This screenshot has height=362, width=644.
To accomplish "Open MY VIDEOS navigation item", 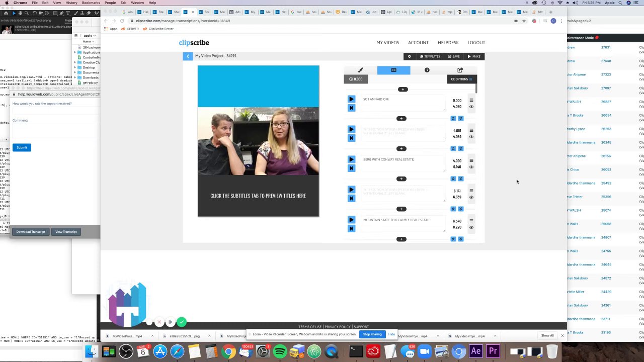I will [x=387, y=43].
